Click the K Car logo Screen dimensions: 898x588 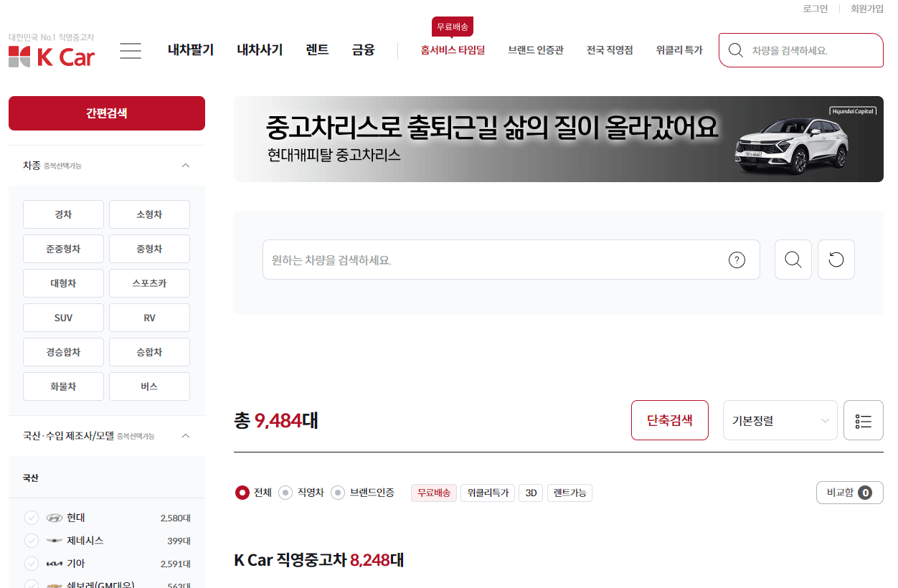pyautogui.click(x=52, y=57)
